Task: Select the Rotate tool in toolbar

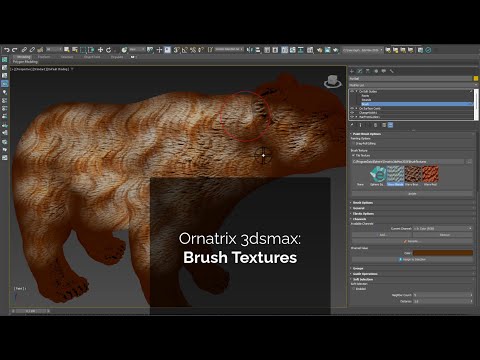Action: click(109, 50)
